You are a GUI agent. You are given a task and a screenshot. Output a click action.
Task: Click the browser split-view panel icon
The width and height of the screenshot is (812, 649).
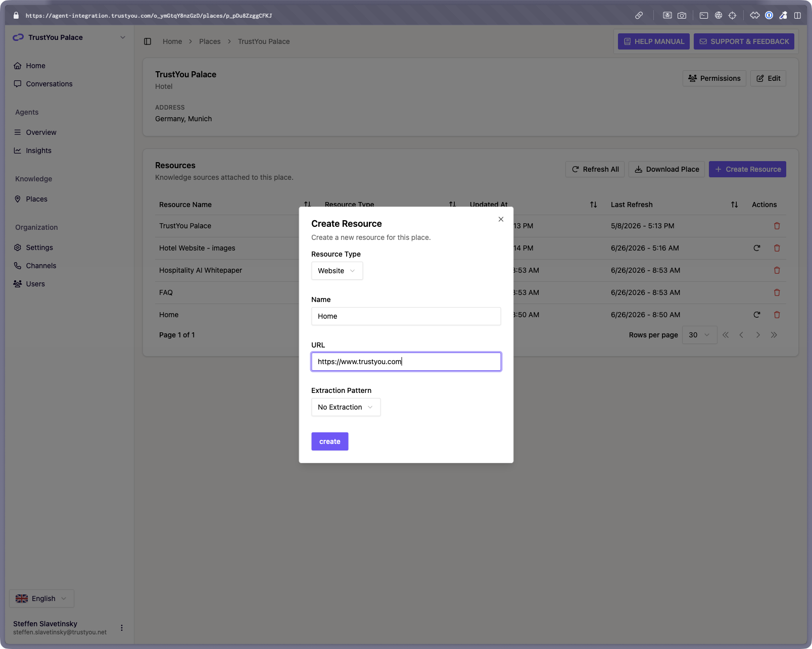797,15
